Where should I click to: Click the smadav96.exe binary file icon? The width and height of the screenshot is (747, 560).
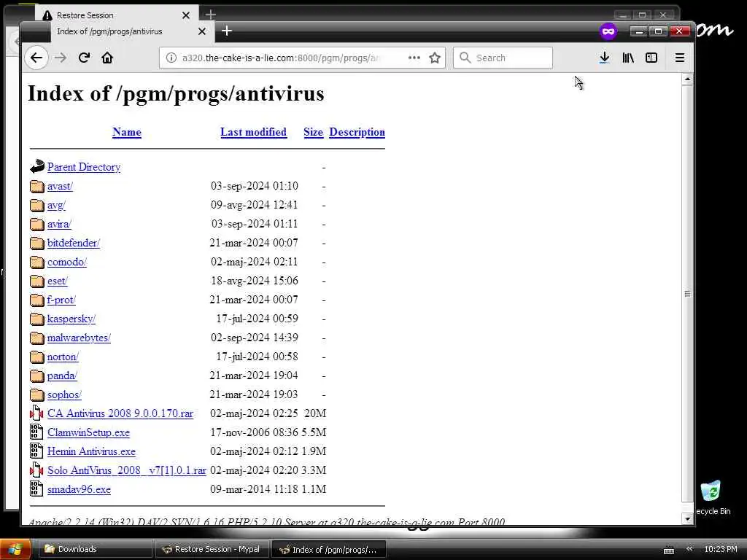tap(36, 489)
